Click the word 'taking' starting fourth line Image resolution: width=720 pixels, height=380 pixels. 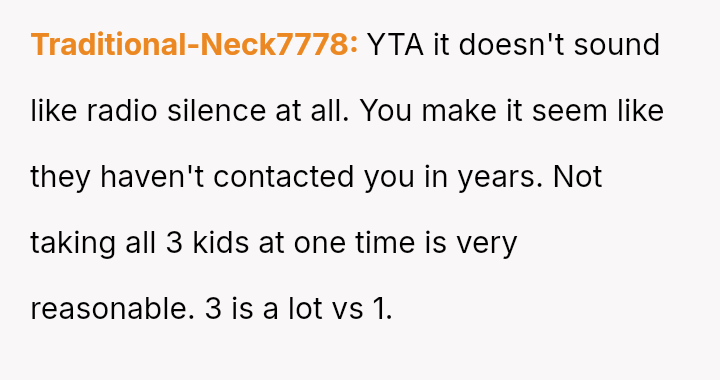(73, 243)
